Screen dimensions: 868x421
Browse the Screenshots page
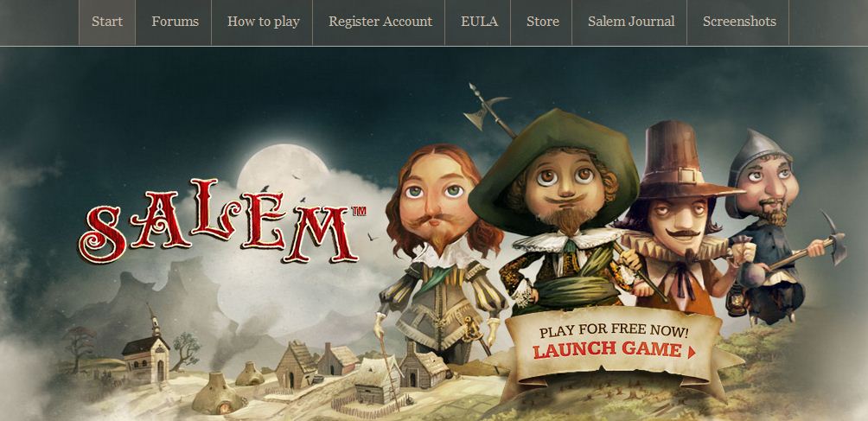(739, 22)
